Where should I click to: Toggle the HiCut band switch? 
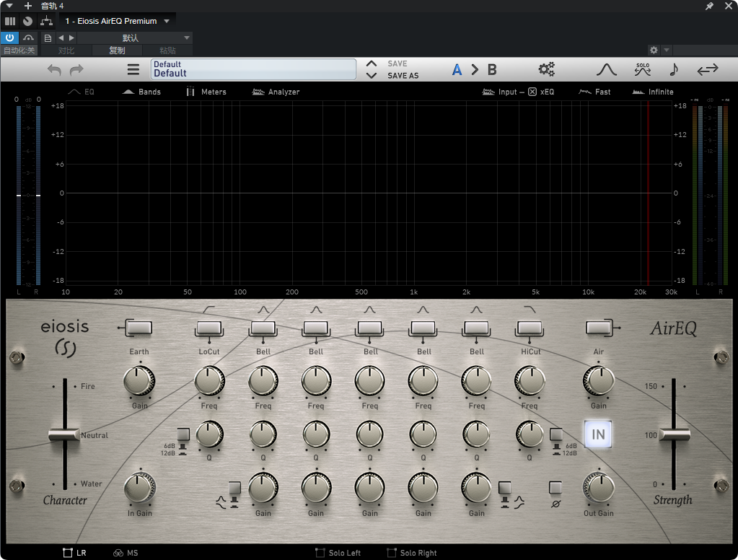[x=530, y=328]
